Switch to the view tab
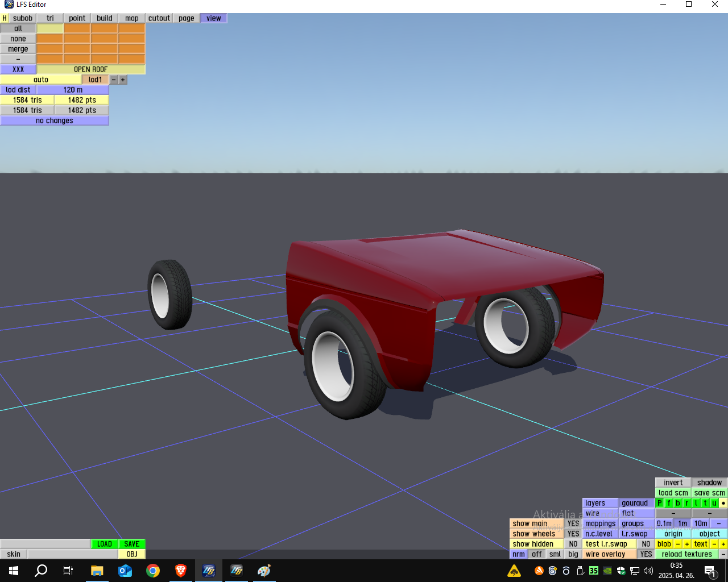The width and height of the screenshot is (728, 582). (214, 18)
